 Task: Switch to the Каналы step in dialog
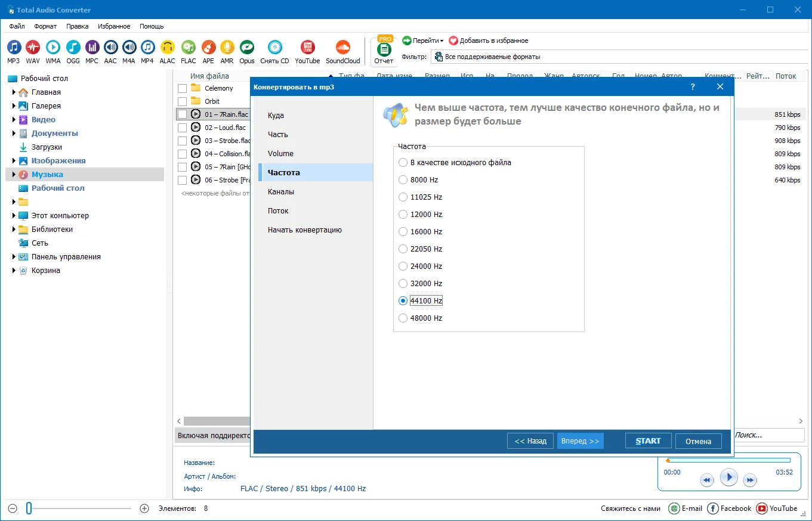281,192
